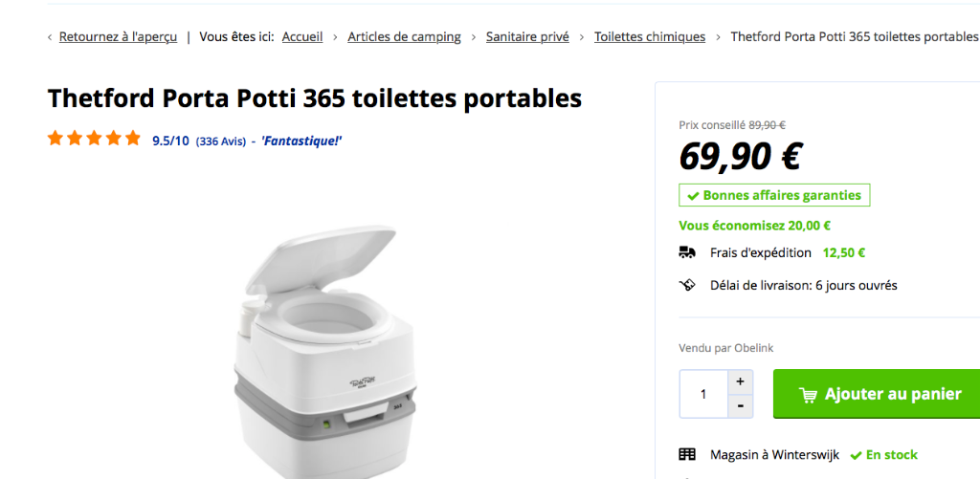Decrease quantity with the minus button
This screenshot has width=980, height=479.
740,406
